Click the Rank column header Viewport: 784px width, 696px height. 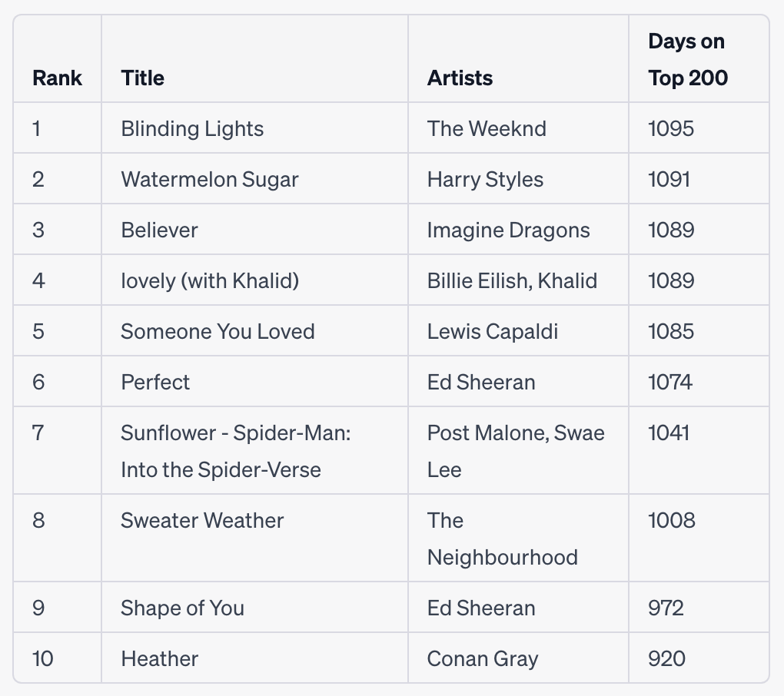click(57, 78)
